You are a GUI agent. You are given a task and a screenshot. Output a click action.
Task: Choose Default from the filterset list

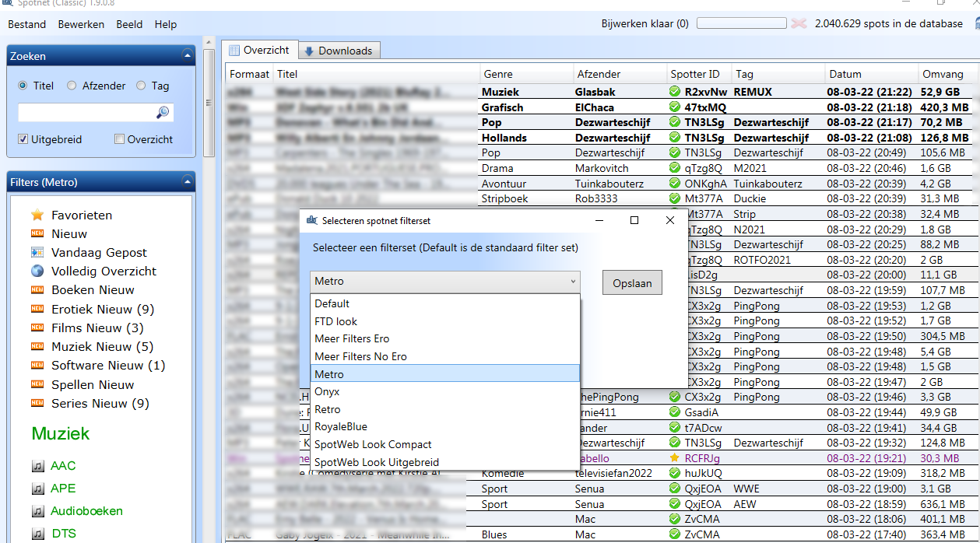[x=445, y=303]
